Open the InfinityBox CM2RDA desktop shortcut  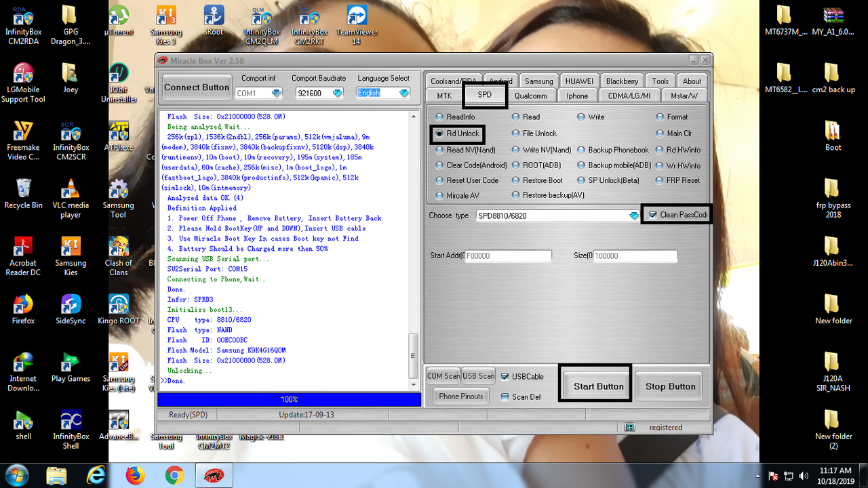point(22,26)
